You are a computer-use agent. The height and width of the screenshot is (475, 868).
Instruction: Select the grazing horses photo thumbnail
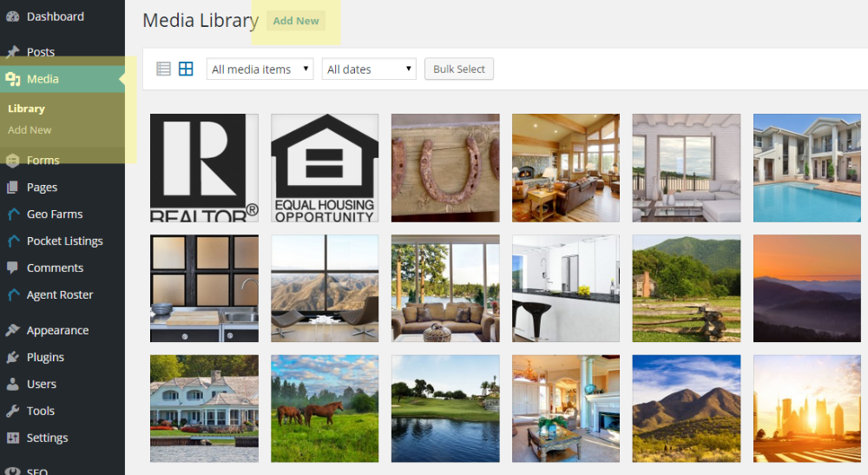pyautogui.click(x=325, y=408)
